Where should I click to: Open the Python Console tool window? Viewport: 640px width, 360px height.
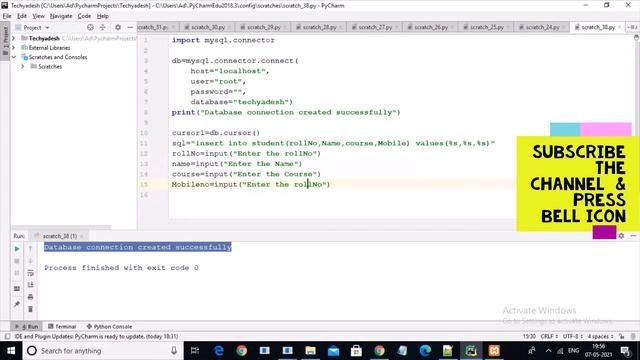pos(109,327)
